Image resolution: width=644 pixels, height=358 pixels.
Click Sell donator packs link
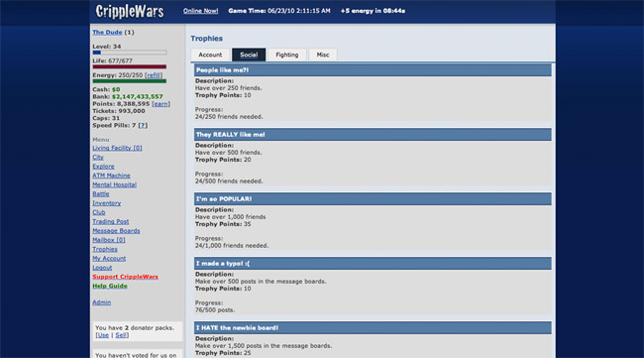(121, 335)
